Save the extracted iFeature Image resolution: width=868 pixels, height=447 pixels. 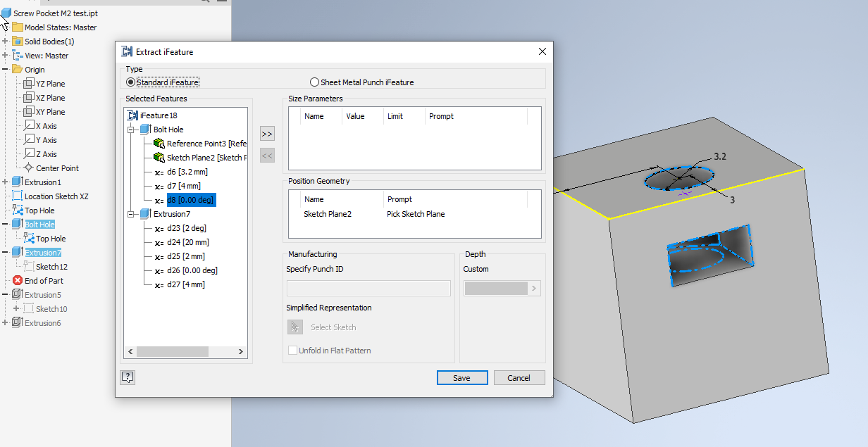[x=462, y=378]
